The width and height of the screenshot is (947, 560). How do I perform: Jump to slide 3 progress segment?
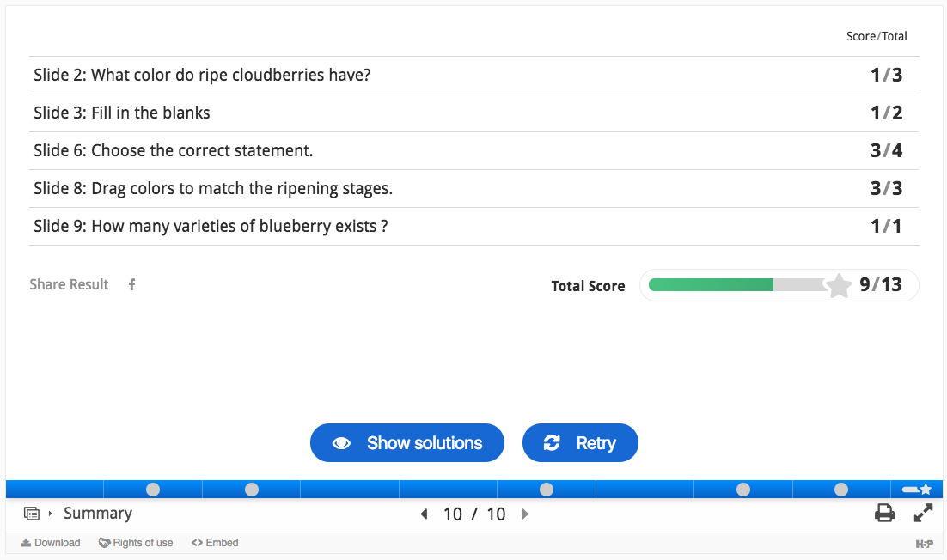(x=251, y=490)
